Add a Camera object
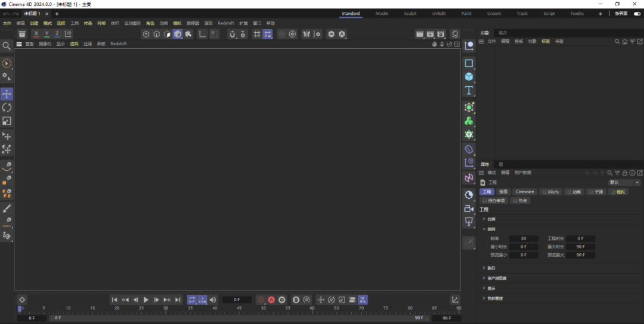The height and width of the screenshot is (324, 644). click(469, 208)
